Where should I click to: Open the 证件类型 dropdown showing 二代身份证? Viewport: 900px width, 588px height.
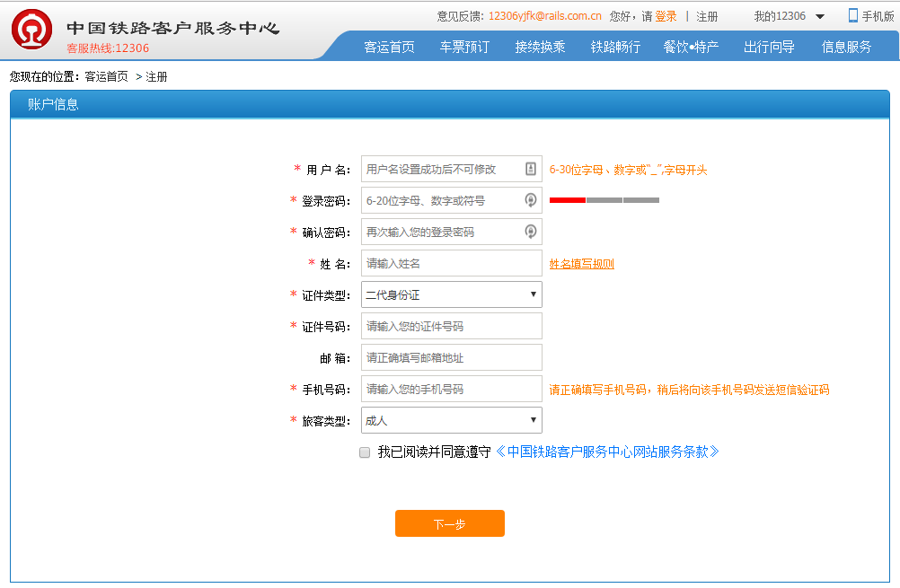coord(452,294)
